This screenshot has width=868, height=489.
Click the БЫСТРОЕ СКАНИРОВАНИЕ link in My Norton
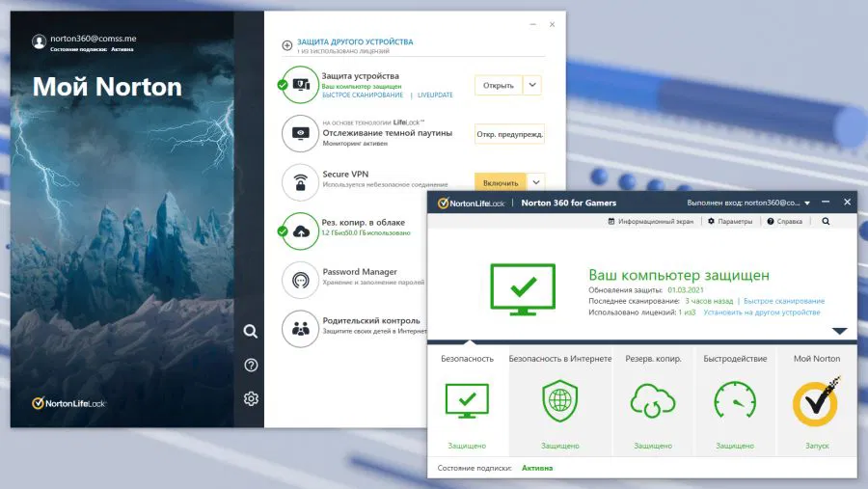(363, 95)
